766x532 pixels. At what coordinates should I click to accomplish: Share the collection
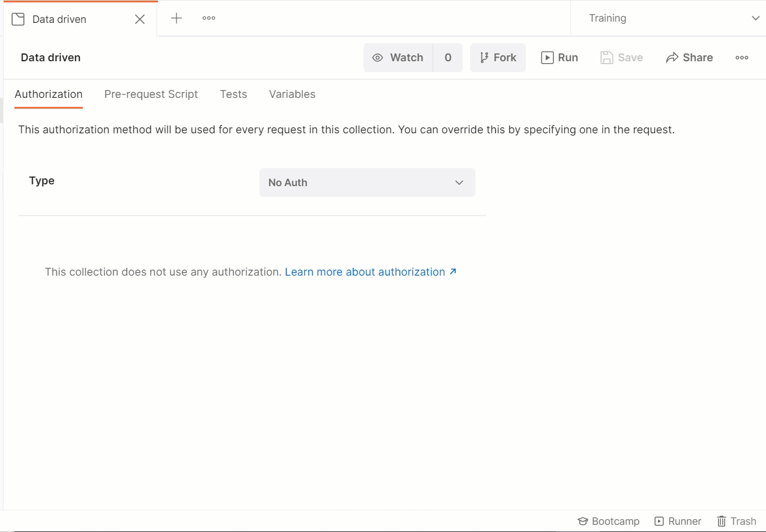[x=689, y=58]
